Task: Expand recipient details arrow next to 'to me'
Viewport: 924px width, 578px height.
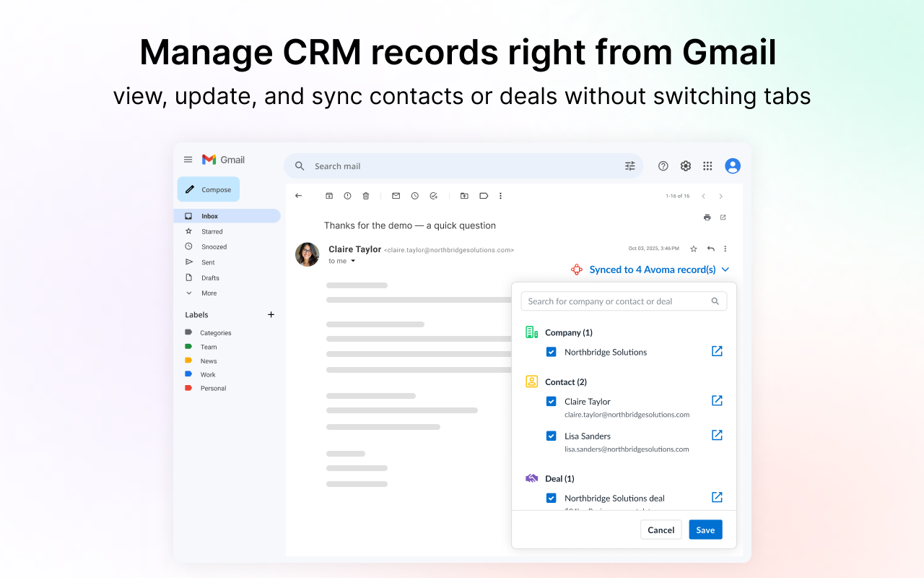Action: click(x=353, y=261)
